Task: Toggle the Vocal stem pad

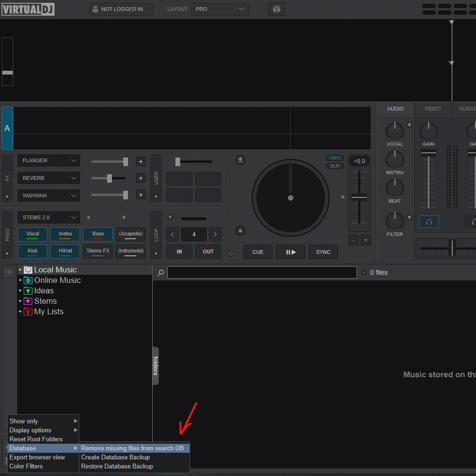Action: (33, 234)
